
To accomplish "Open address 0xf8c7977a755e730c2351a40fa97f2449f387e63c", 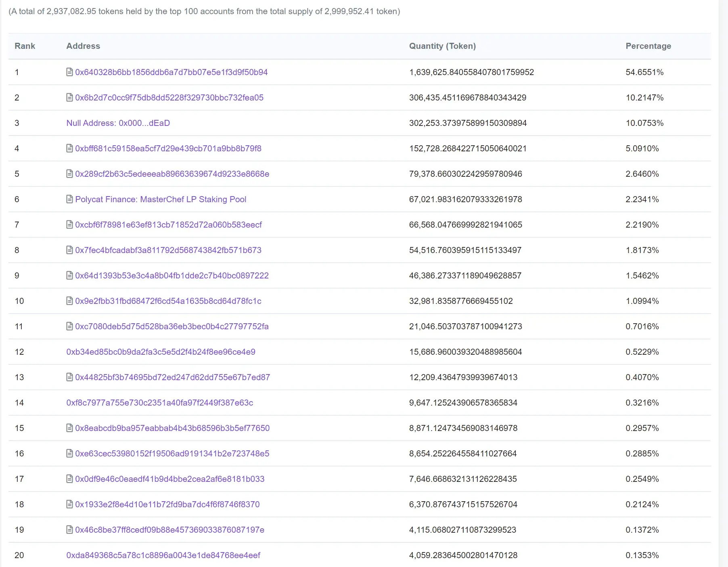I will click(160, 403).
